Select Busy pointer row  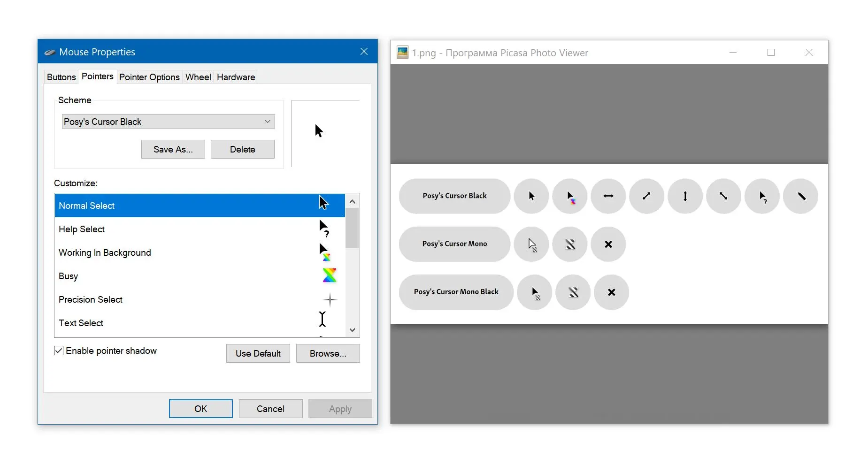tap(200, 276)
